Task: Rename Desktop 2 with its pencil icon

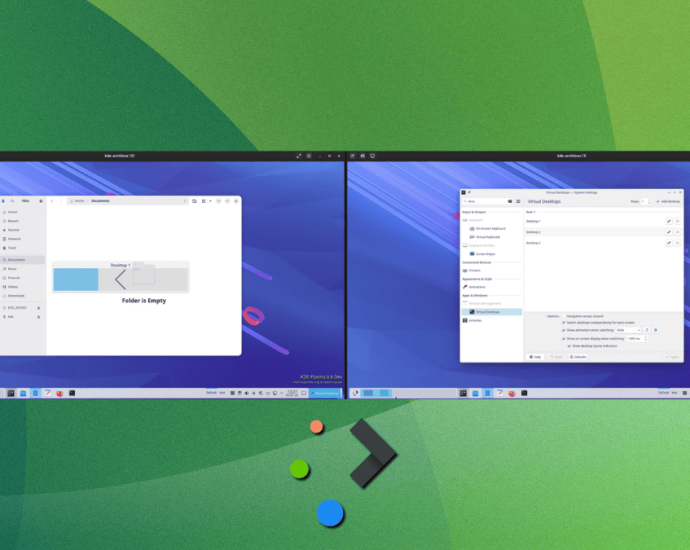Action: tap(669, 232)
